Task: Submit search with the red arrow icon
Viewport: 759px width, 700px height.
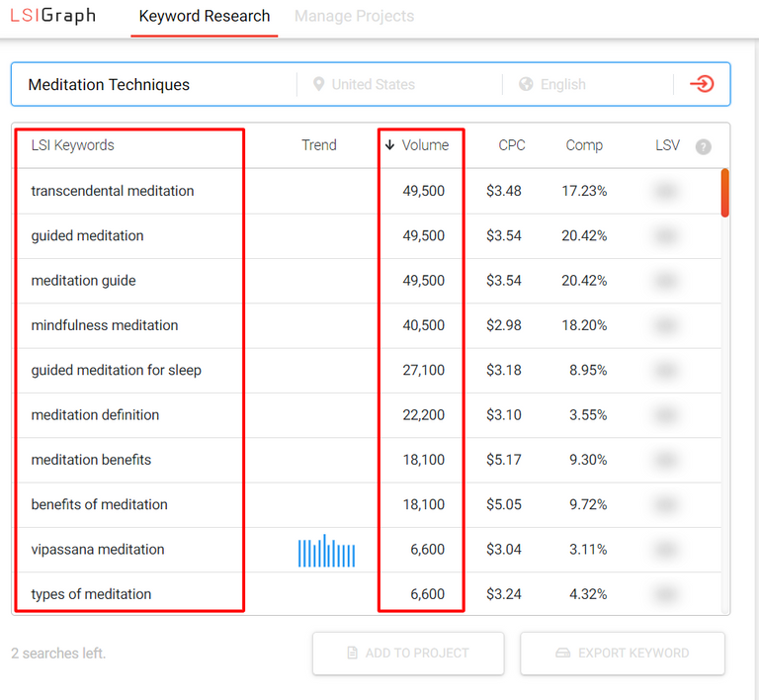Action: 702,84
